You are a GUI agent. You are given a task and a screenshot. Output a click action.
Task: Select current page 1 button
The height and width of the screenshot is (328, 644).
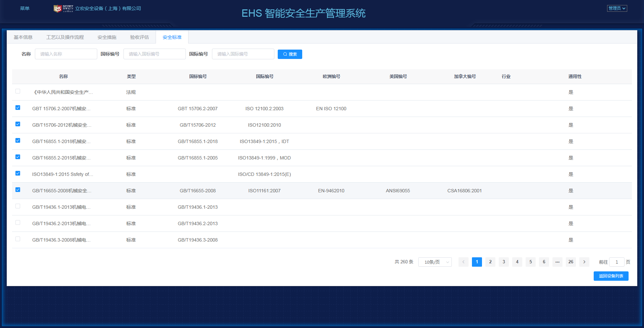point(477,262)
